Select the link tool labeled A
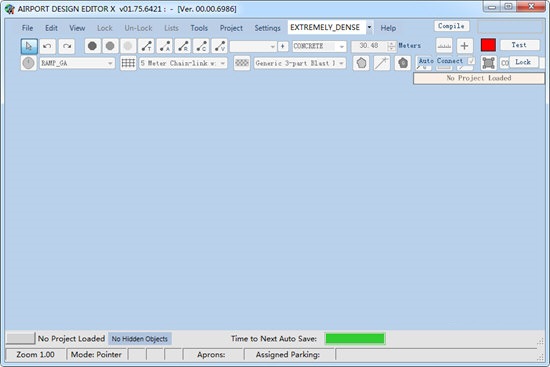This screenshot has height=367, width=550. pyautogui.click(x=165, y=46)
